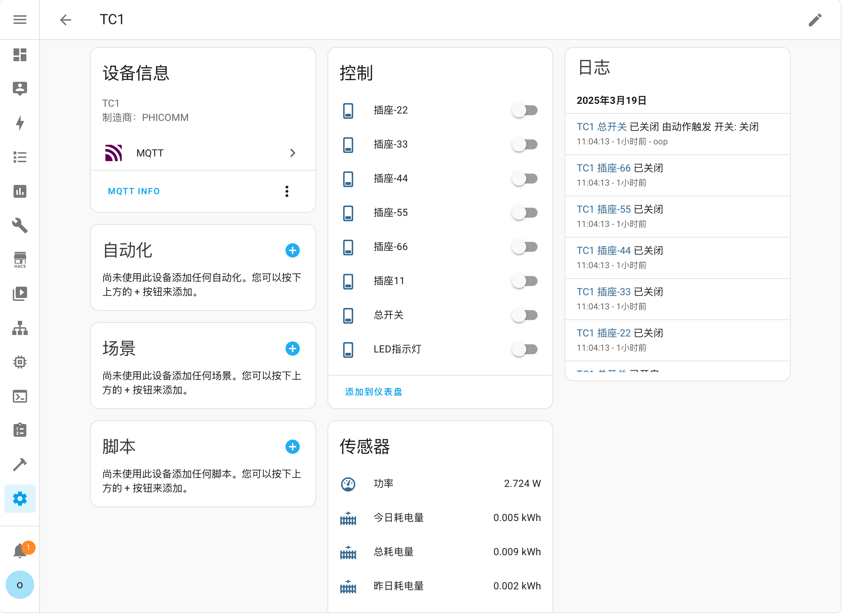Open the Terminal sidebar icon
The image size is (843, 616).
click(20, 397)
